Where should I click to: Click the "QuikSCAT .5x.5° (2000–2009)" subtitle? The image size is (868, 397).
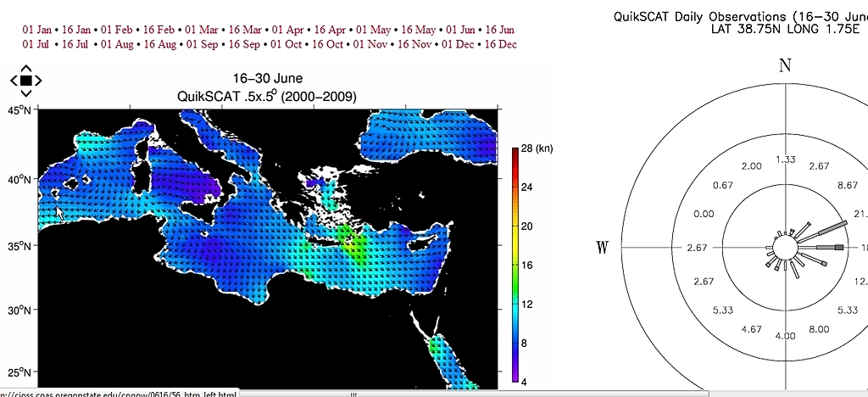coord(267,97)
